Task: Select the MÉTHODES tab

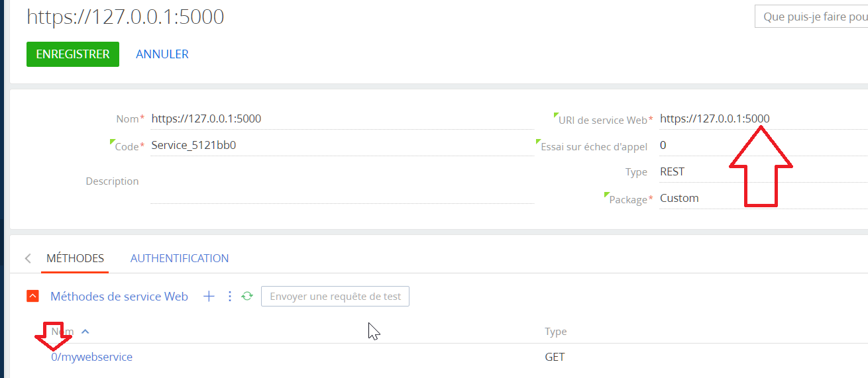Action: click(x=76, y=258)
